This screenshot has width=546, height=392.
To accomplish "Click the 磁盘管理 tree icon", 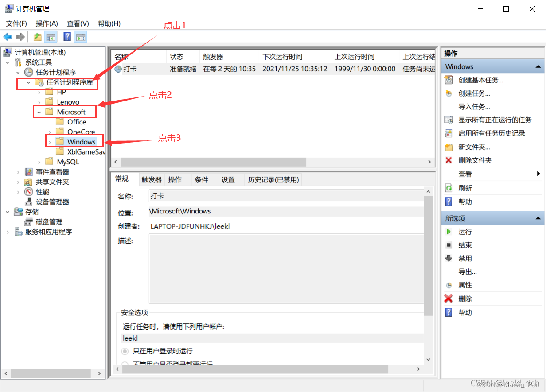I will (29, 222).
